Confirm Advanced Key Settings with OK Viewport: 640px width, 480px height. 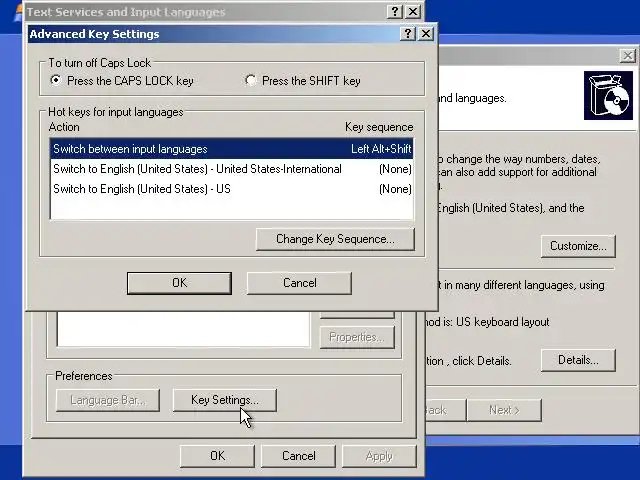179,283
